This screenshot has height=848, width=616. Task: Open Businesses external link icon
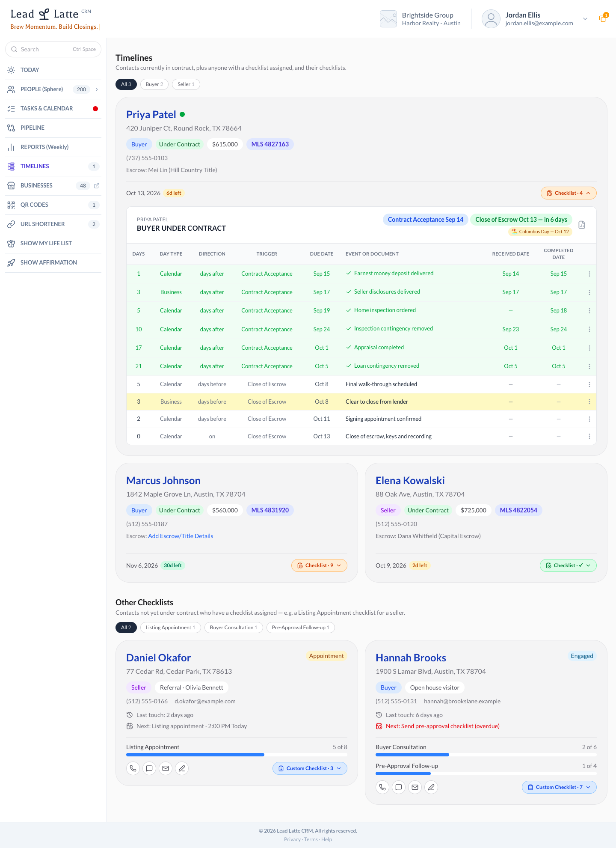97,186
